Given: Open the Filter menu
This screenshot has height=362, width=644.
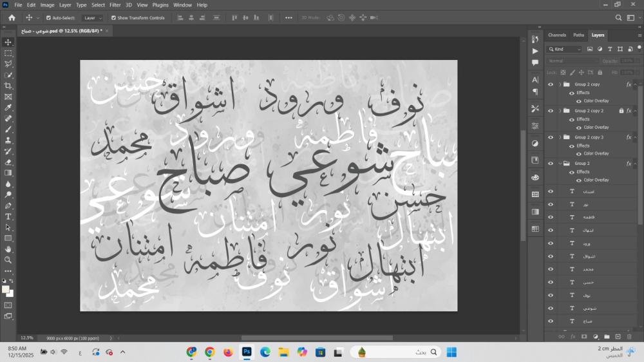Looking at the screenshot, I should tap(115, 5).
